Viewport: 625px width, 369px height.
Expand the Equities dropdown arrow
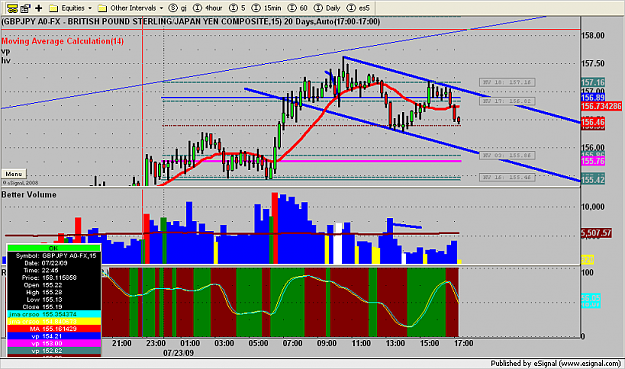90,8
